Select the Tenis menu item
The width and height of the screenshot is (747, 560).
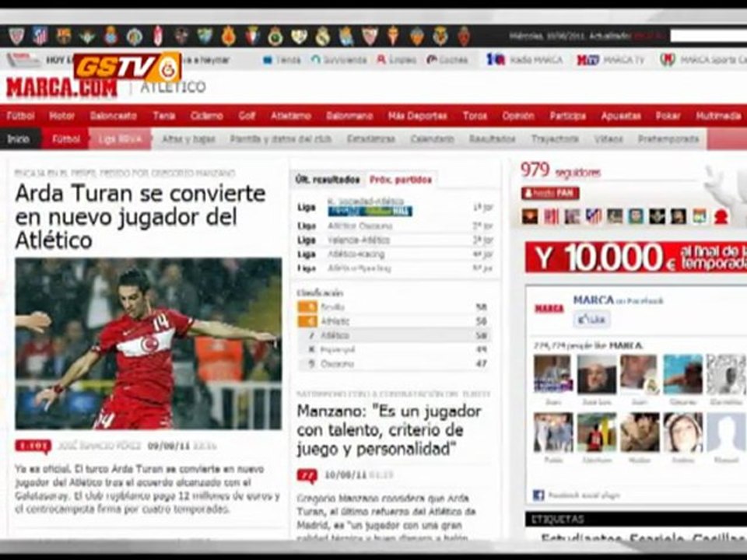164,116
